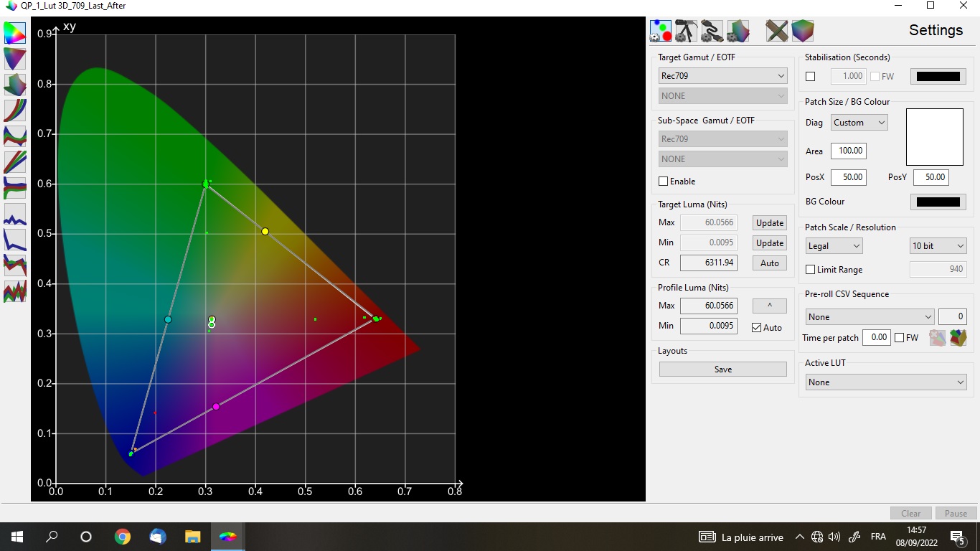Screen dimensions: 980x551
Task: Select the CIE xy chromaticity graph icon
Action: click(15, 33)
